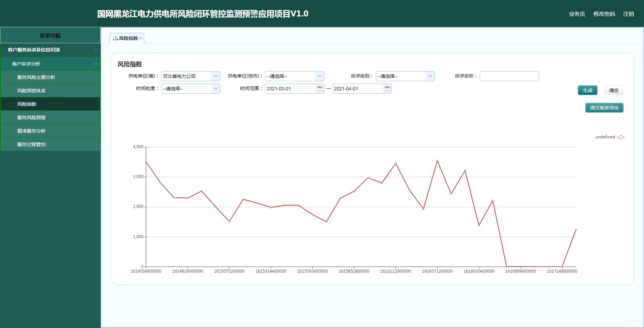
Task: Click y-axis label 4,000
Action: [138, 147]
